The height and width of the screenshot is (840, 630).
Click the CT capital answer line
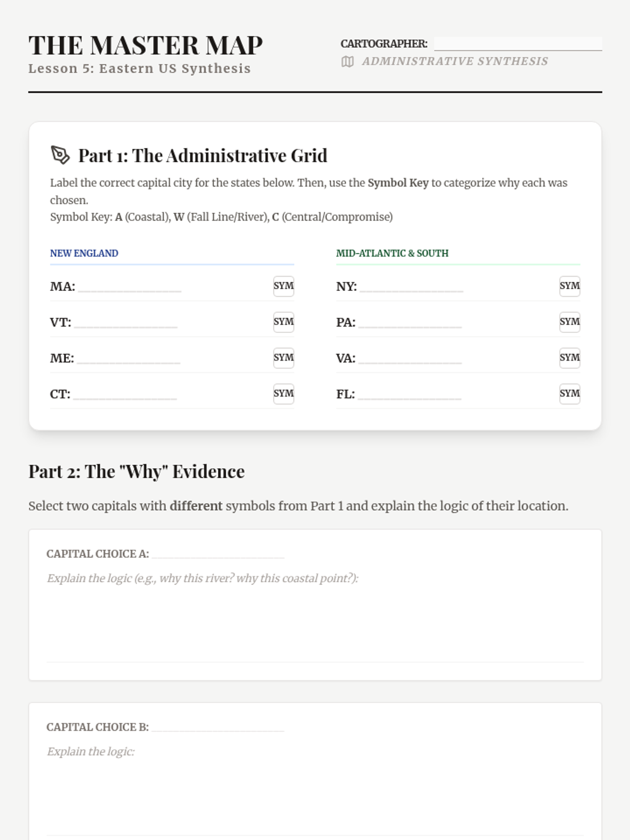pyautogui.click(x=125, y=394)
